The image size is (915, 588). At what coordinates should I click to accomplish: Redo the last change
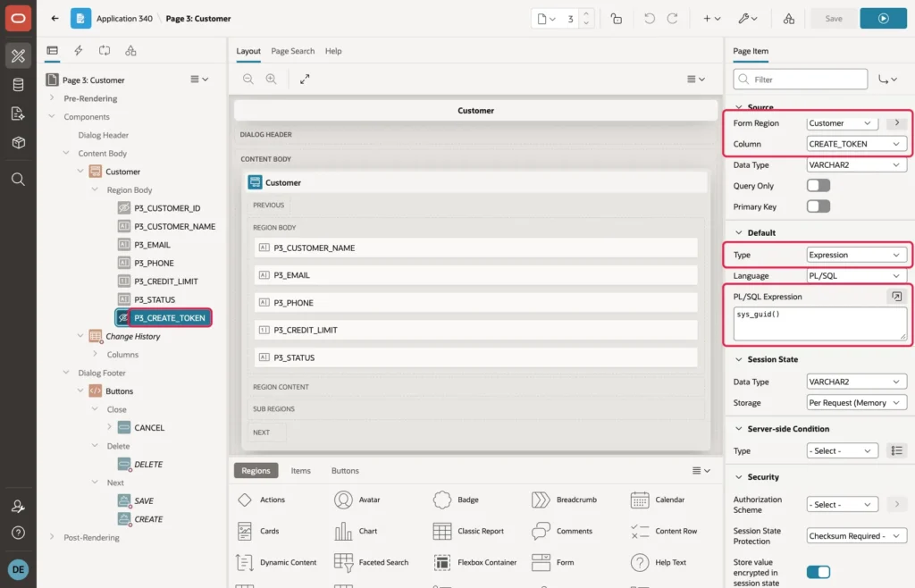(x=672, y=19)
